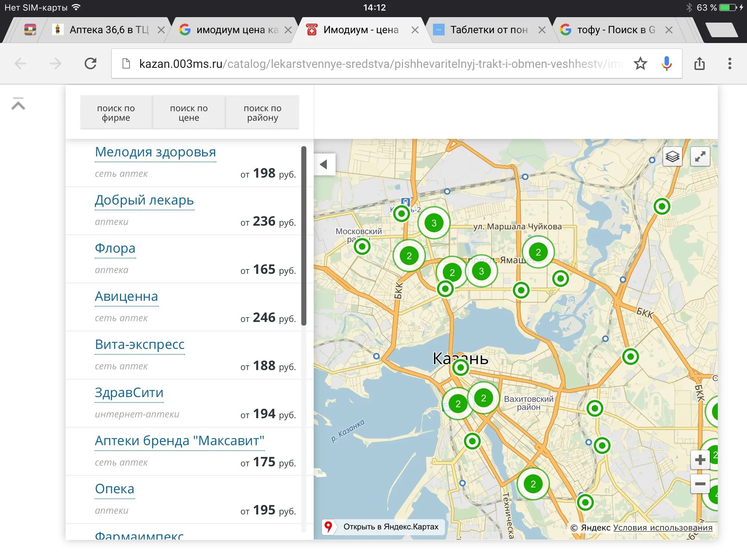The image size is (747, 560).
Task: Open the Вита-экспресс pharmacy link
Action: tap(140, 345)
